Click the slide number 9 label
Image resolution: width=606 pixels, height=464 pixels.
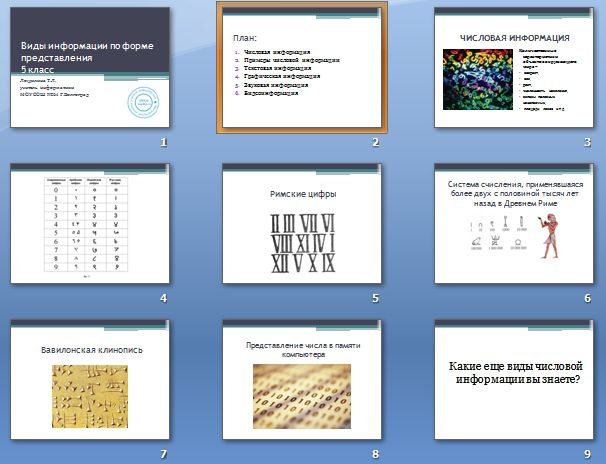[587, 454]
